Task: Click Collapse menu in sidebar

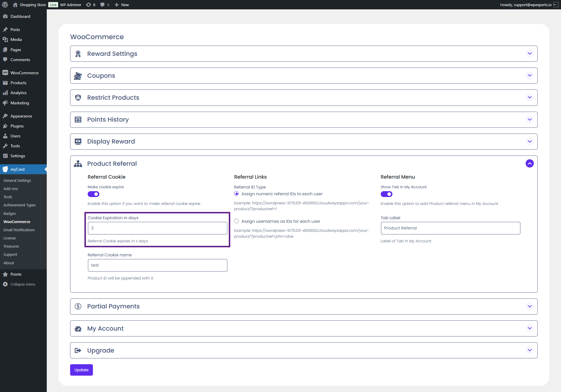Action: (22, 284)
